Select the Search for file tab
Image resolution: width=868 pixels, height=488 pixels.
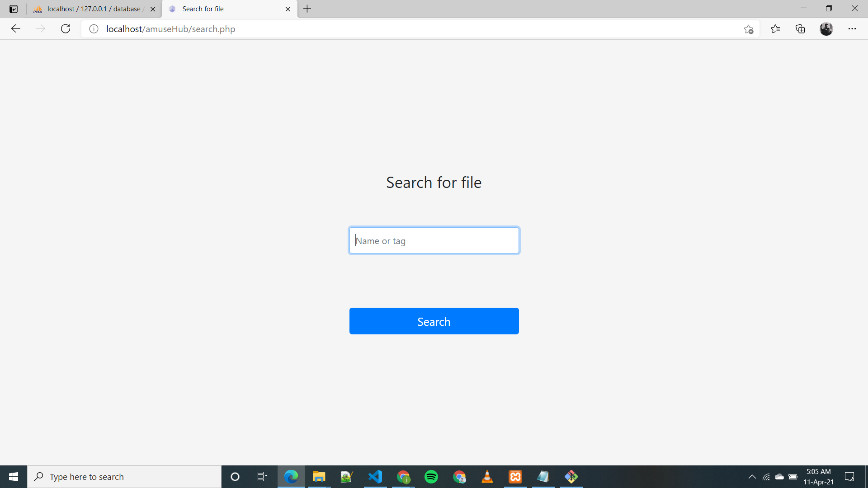coord(226,9)
